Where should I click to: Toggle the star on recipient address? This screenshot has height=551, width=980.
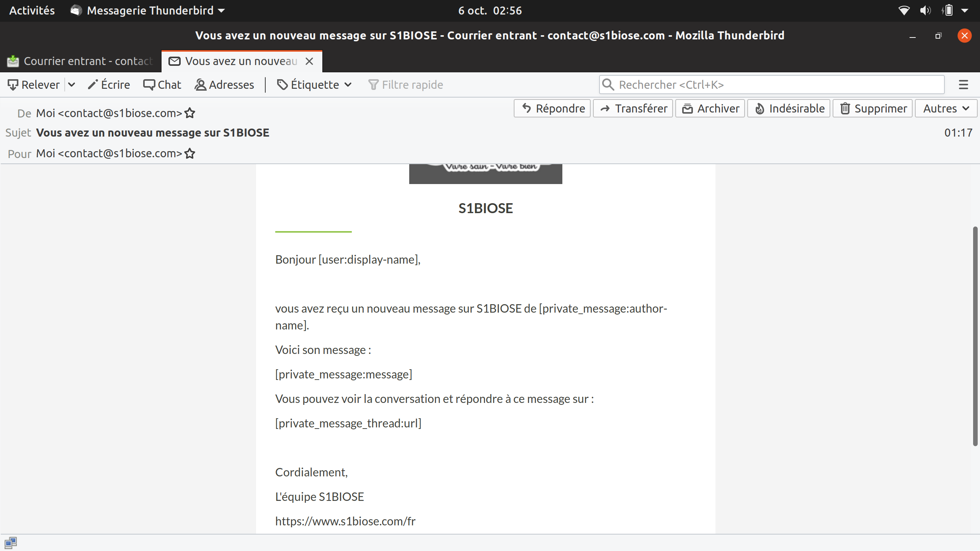[x=190, y=153]
